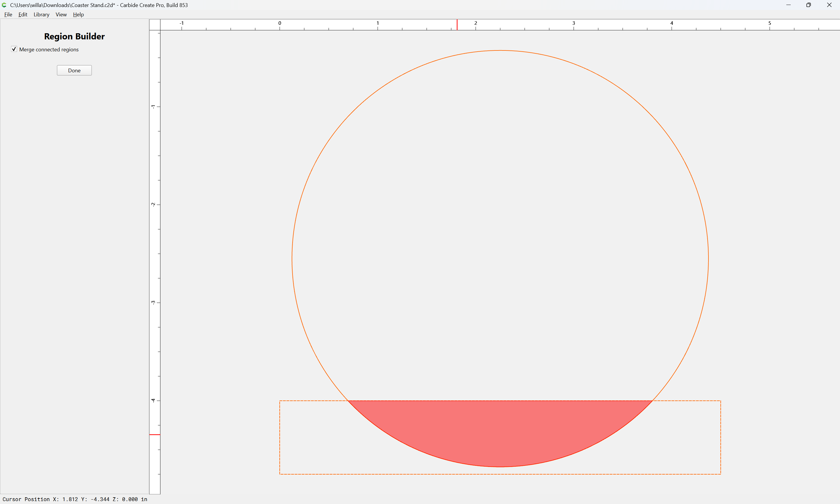Minimize the Carbide Create window
840x504 pixels.
788,5
